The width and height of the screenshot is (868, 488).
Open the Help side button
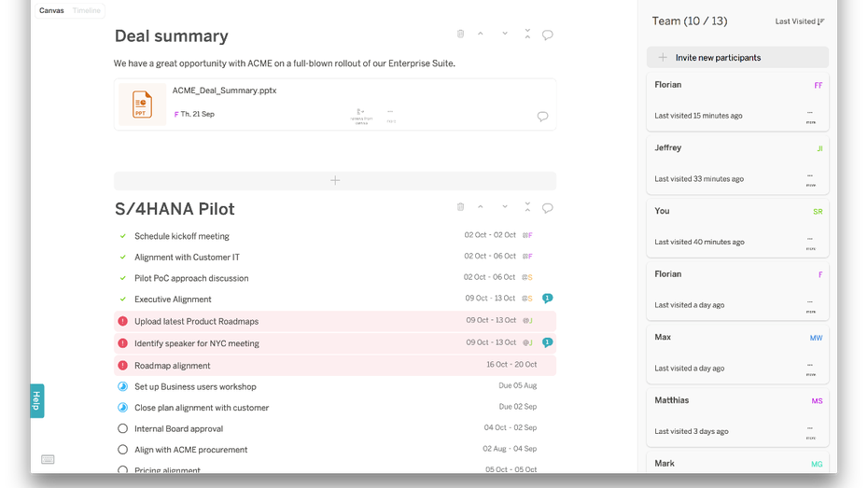click(x=36, y=400)
